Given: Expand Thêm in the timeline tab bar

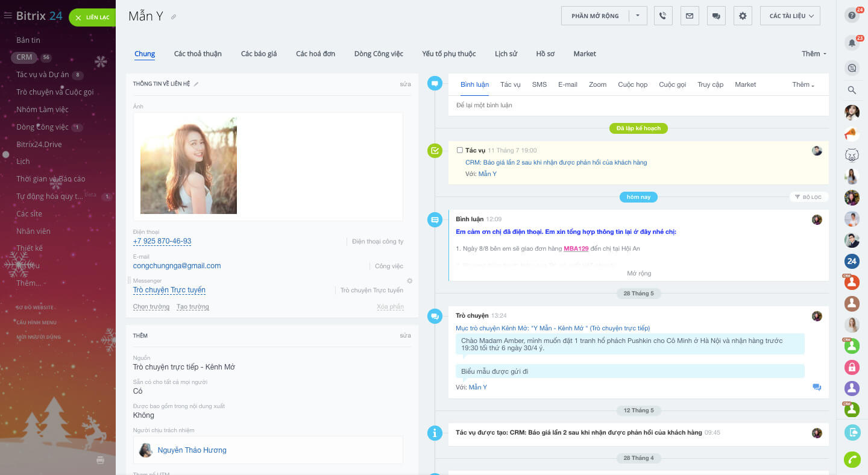Looking at the screenshot, I should tap(804, 84).
